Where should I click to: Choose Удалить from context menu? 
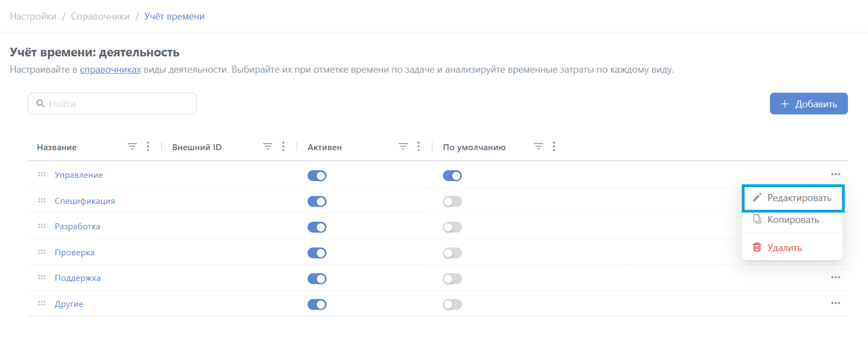click(x=784, y=248)
